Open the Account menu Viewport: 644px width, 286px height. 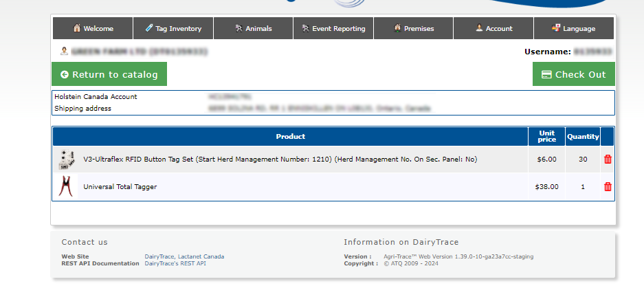pos(493,28)
